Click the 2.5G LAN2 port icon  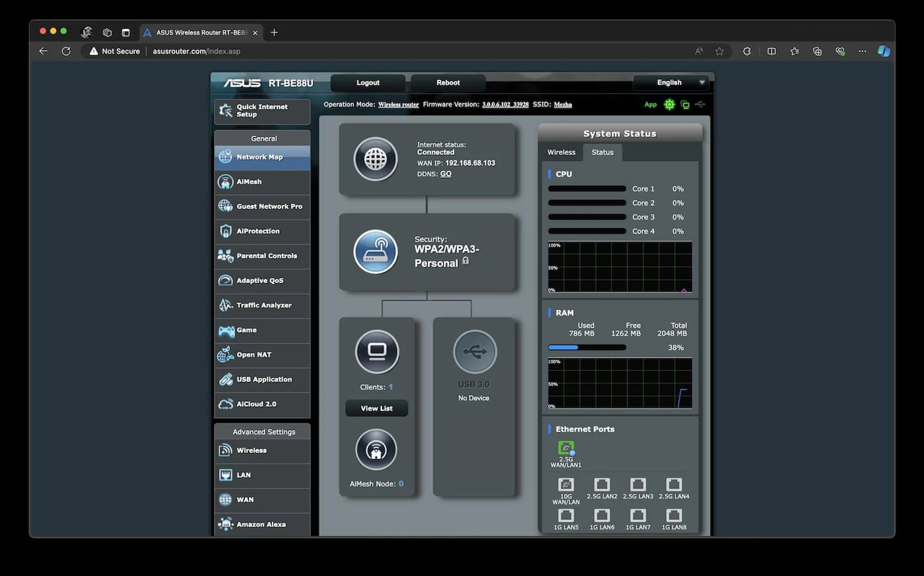602,484
